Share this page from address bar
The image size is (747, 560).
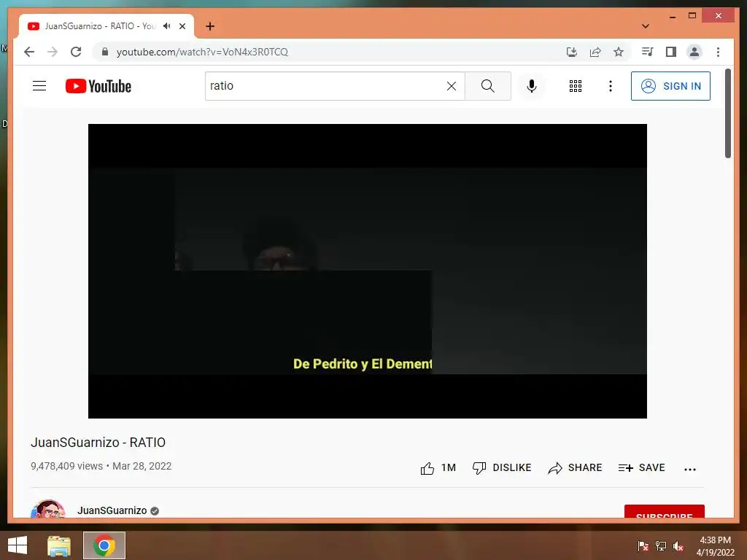(x=595, y=52)
